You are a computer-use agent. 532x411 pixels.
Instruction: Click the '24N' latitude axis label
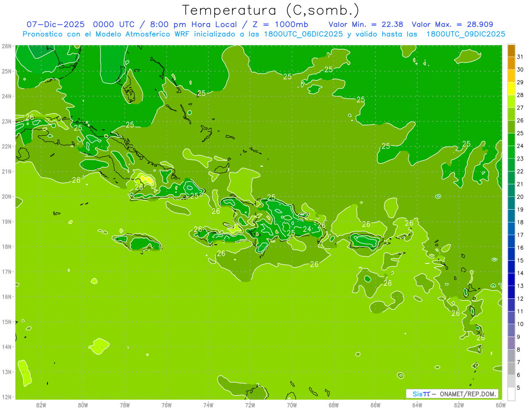(x=6, y=96)
